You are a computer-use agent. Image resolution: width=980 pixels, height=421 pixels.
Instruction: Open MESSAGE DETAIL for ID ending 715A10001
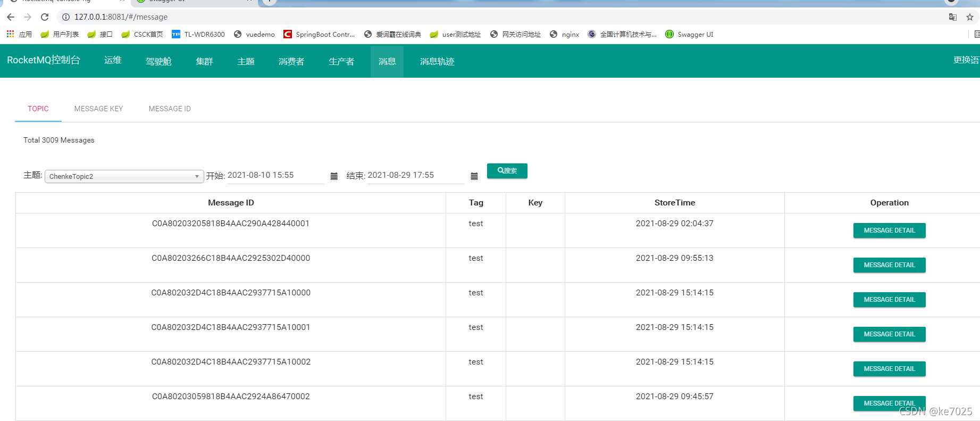pyautogui.click(x=890, y=334)
